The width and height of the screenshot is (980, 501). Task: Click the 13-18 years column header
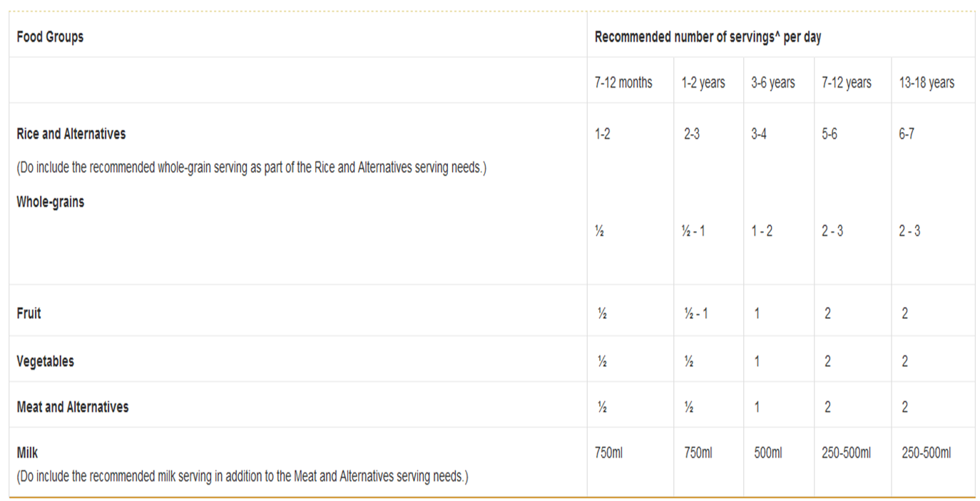point(927,83)
